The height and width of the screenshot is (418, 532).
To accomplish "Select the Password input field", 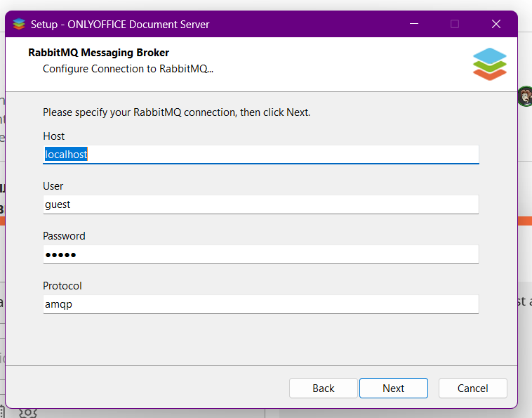I will 260,254.
